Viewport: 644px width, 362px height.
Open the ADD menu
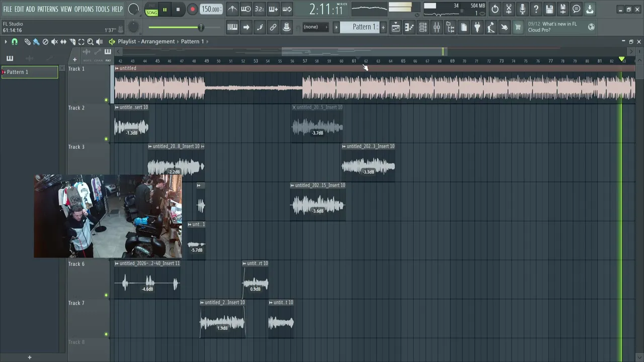point(31,9)
